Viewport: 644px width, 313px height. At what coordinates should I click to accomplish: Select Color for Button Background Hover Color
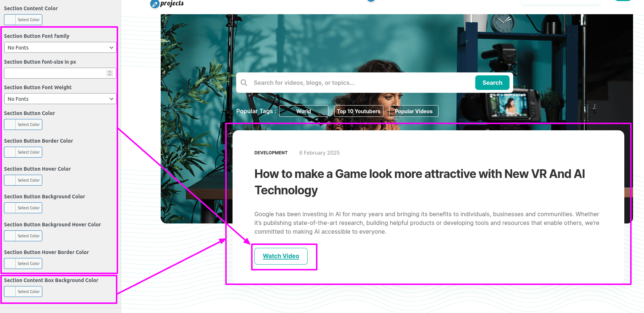pyautogui.click(x=23, y=236)
